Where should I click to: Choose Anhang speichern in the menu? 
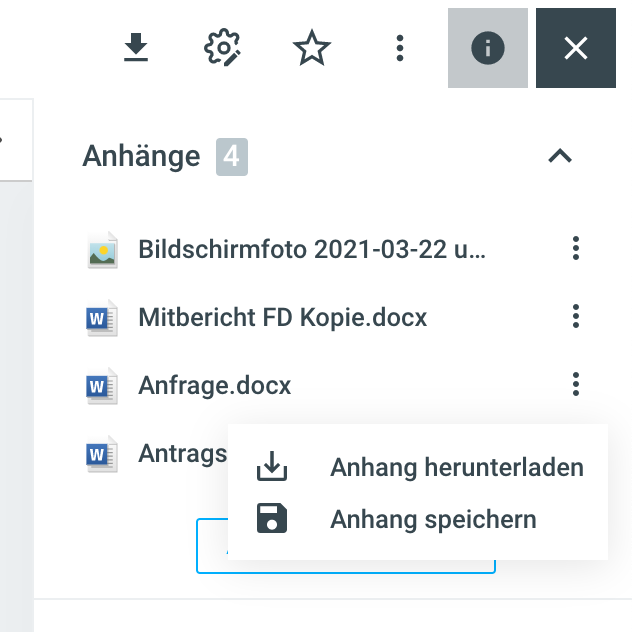click(433, 520)
